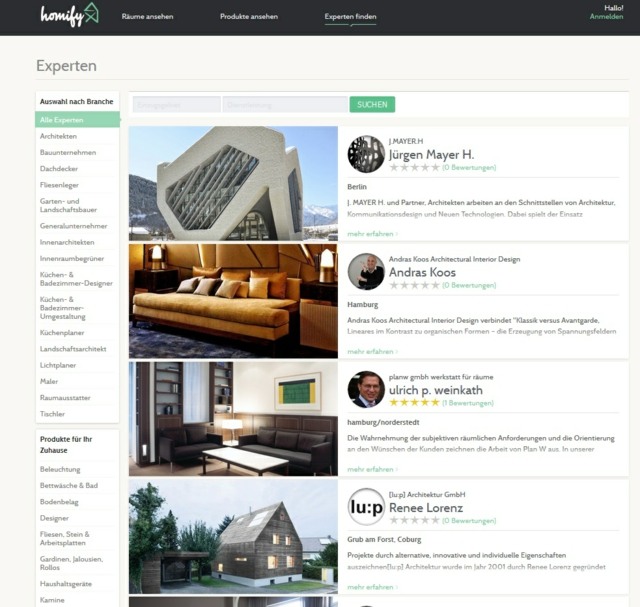The height and width of the screenshot is (607, 640).
Task: Select the Experten finden tab
Action: tap(350, 17)
